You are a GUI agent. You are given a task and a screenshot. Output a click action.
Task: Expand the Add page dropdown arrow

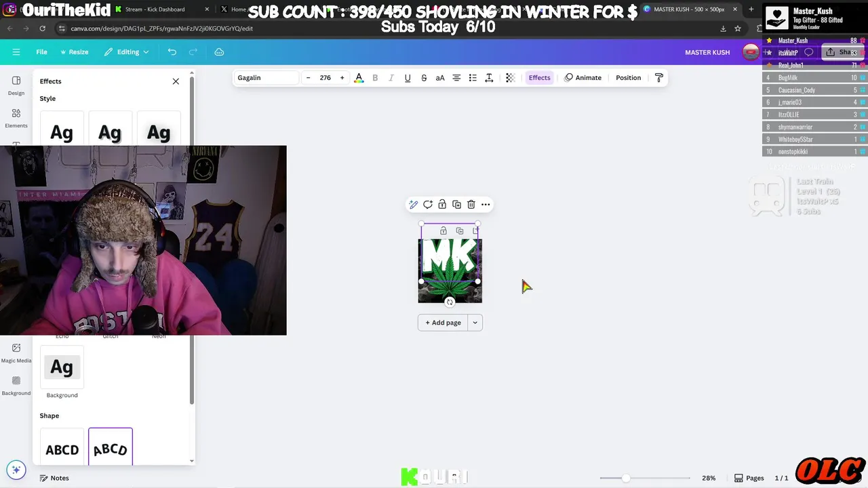[x=475, y=323]
